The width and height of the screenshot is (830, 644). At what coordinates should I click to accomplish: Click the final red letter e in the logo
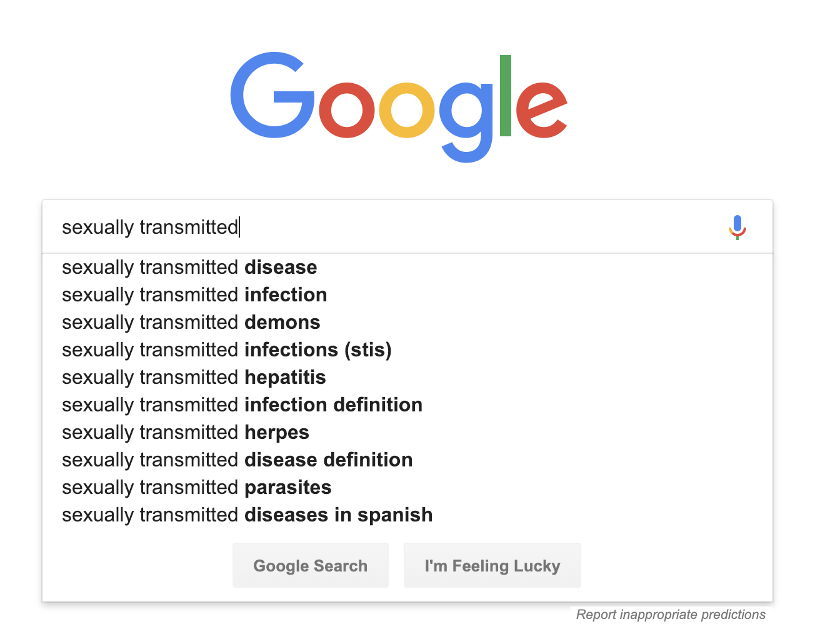tap(542, 110)
